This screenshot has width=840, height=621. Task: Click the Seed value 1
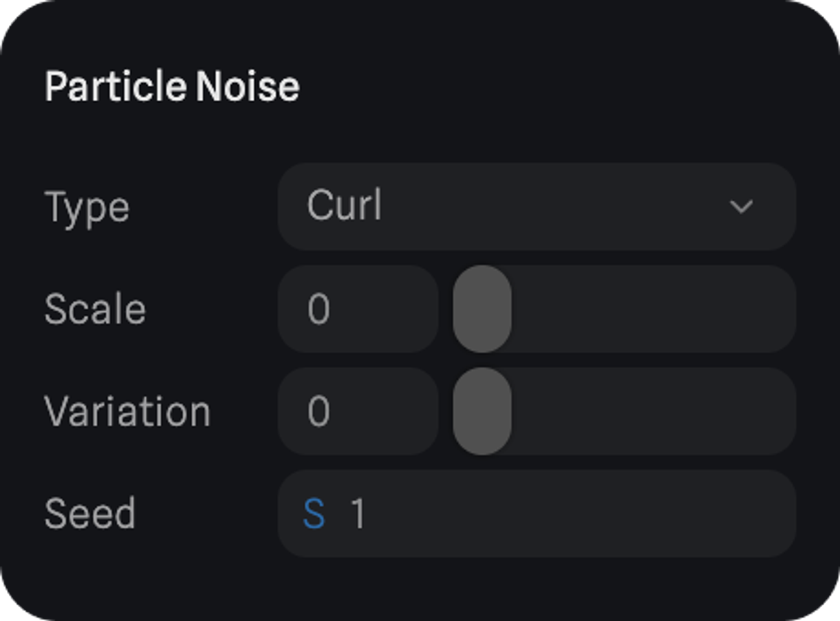coord(358,513)
